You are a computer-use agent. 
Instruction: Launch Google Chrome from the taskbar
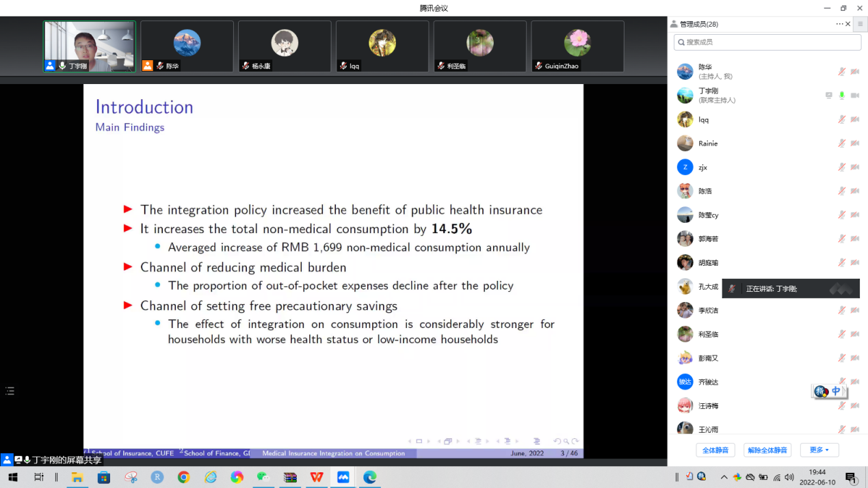[183, 477]
